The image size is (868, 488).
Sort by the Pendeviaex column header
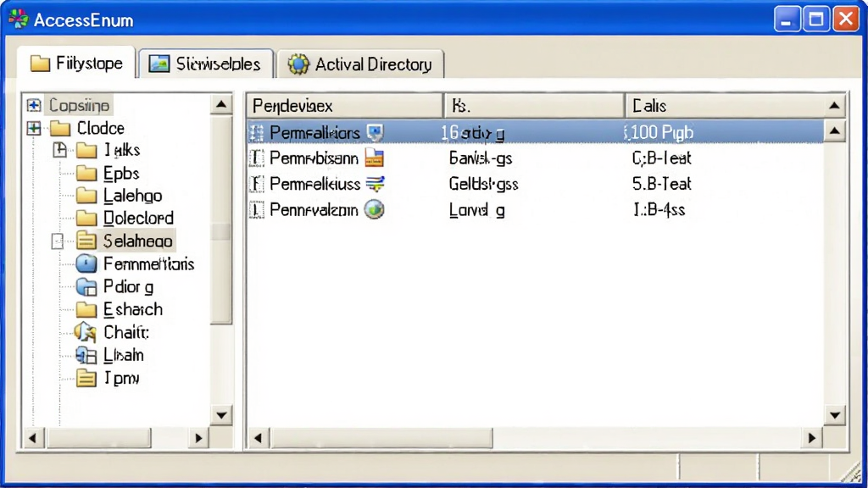(x=344, y=106)
